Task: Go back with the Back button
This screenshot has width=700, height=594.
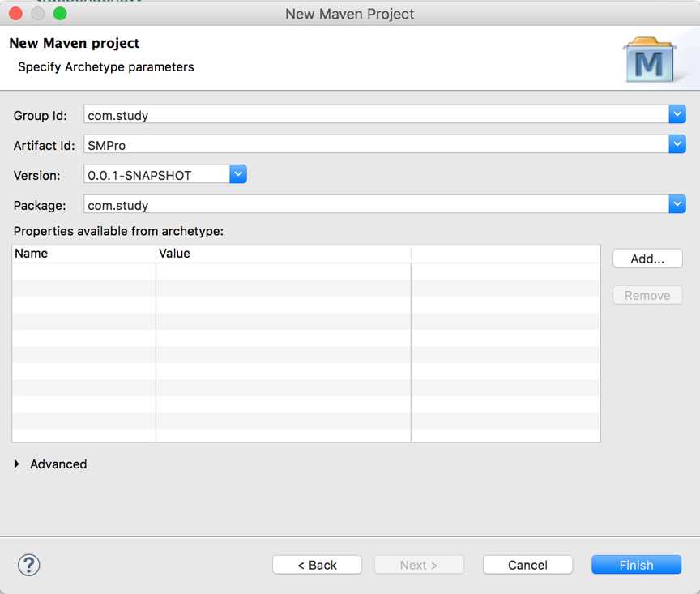Action: click(x=317, y=565)
